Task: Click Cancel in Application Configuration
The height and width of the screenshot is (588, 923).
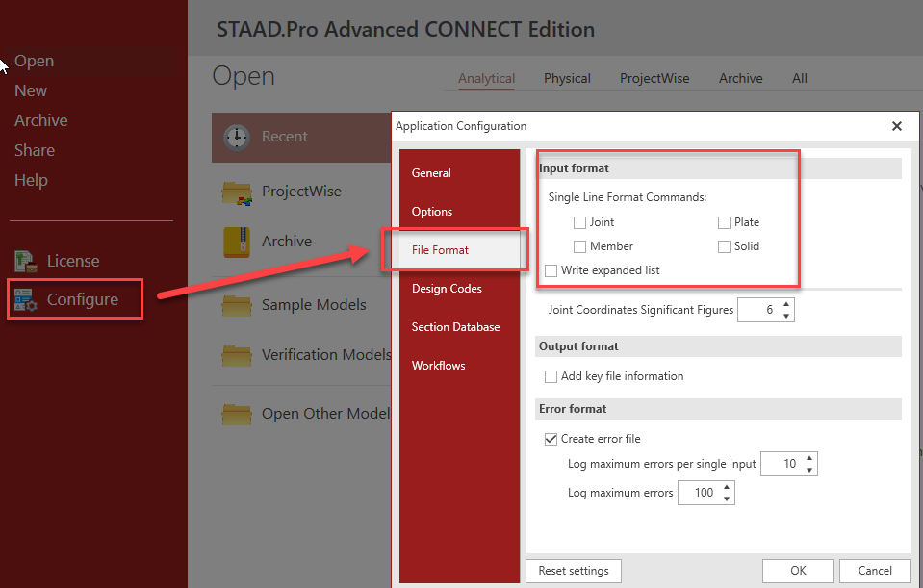Action: pos(875,571)
